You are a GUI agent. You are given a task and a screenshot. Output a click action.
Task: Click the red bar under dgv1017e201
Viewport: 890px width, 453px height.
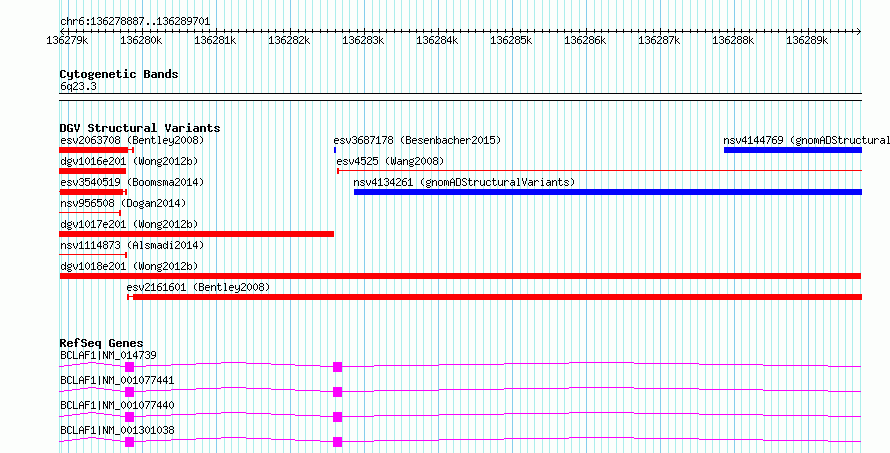click(196, 234)
